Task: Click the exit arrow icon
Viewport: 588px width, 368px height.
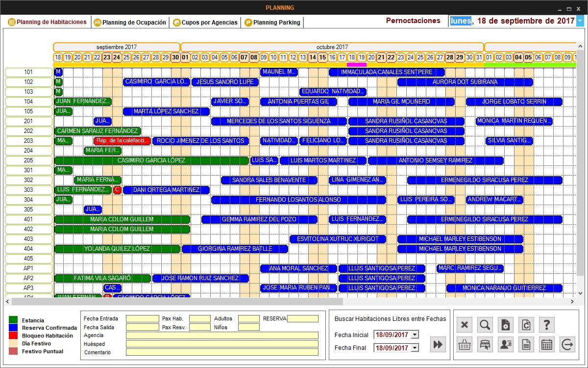Action: click(x=567, y=344)
